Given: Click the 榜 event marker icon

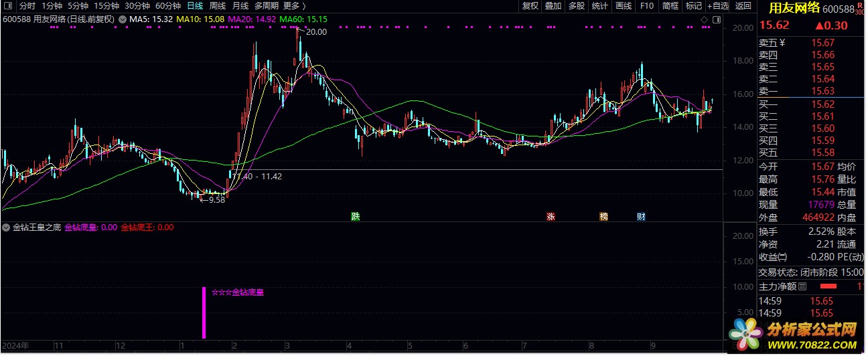Looking at the screenshot, I should [x=604, y=216].
